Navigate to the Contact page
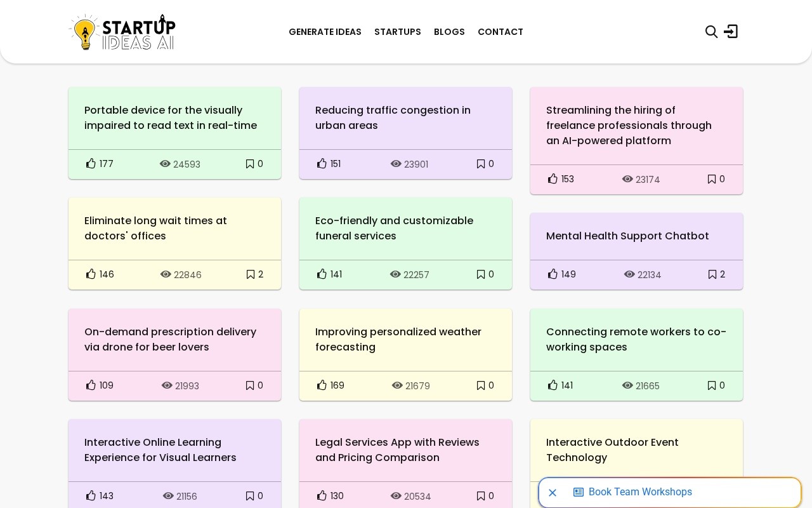 [501, 32]
